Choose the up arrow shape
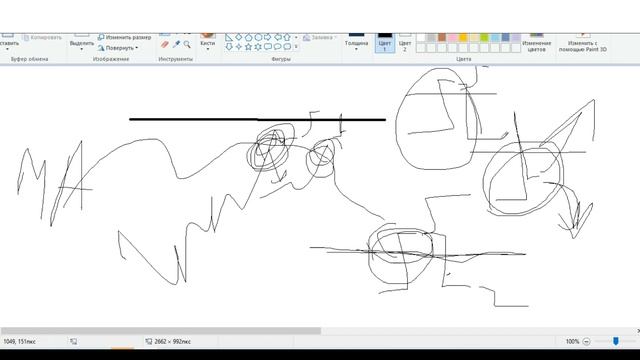Viewport: 640px width, 360px height. tap(287, 38)
